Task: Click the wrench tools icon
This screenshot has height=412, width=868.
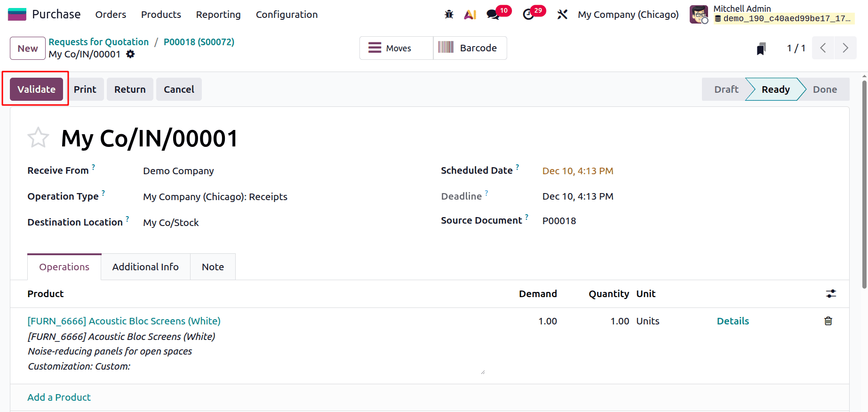Action: point(562,15)
